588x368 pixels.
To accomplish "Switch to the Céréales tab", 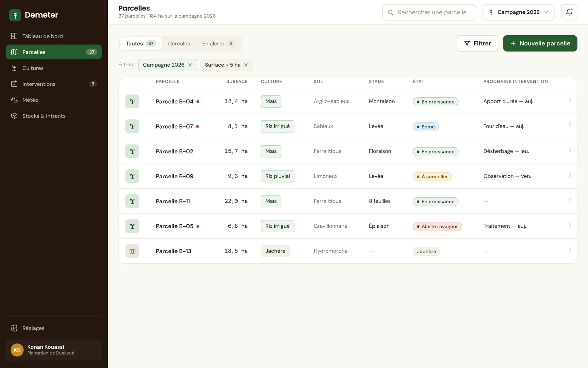I will coord(179,44).
